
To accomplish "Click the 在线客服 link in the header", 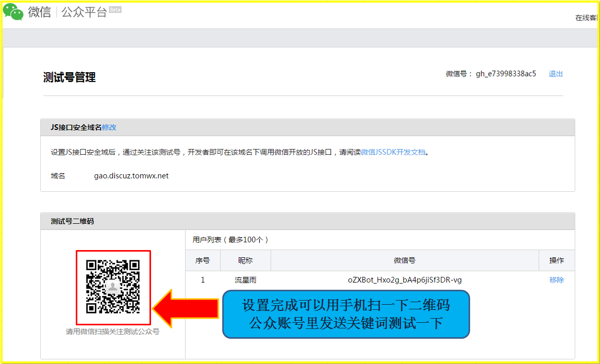I will point(587,18).
